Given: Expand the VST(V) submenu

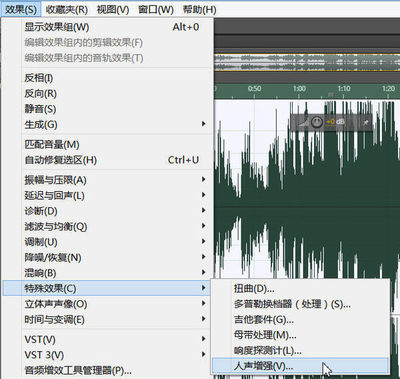Looking at the screenshot, I should click(107, 340).
